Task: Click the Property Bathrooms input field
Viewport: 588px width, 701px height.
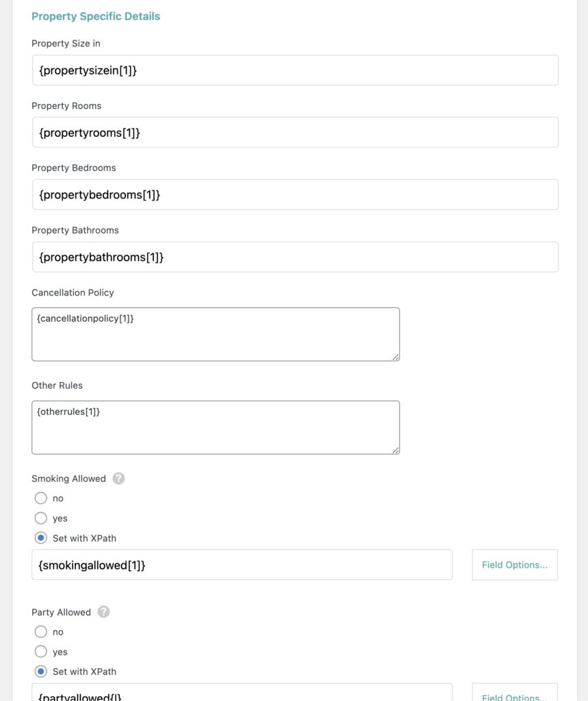Action: pyautogui.click(x=294, y=257)
